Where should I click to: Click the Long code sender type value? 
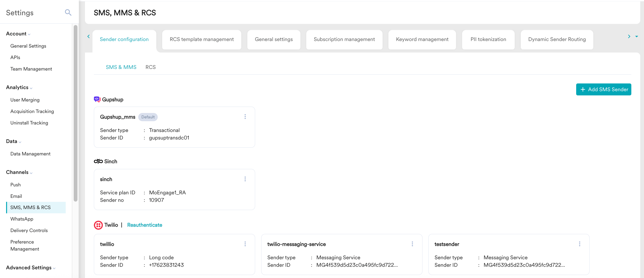[x=161, y=258]
